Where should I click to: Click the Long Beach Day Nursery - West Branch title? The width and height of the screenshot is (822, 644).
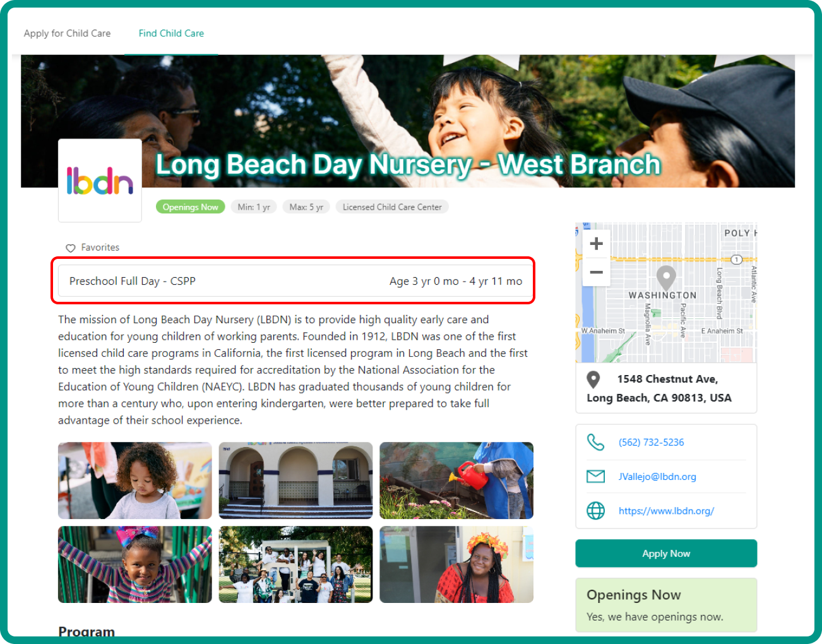408,164
